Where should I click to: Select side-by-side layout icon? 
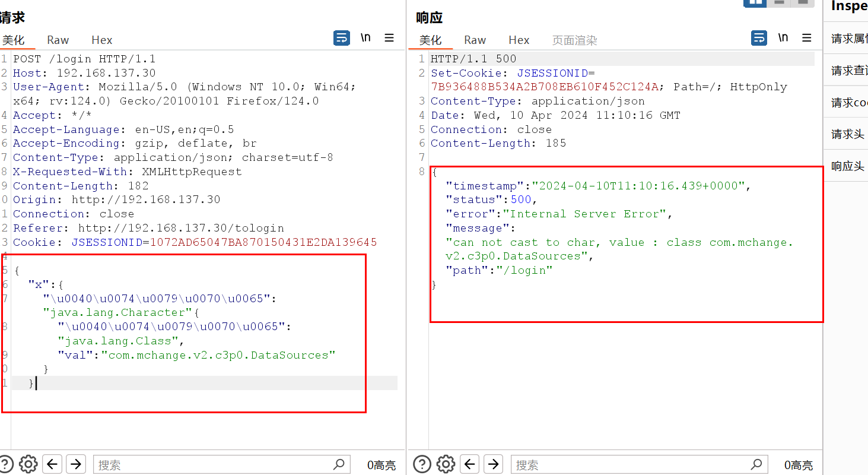point(755,2)
